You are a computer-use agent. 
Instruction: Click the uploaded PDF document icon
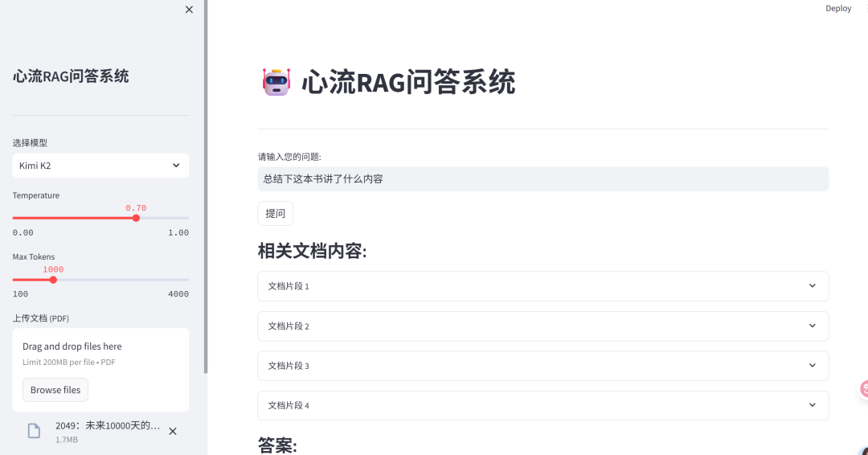35,431
